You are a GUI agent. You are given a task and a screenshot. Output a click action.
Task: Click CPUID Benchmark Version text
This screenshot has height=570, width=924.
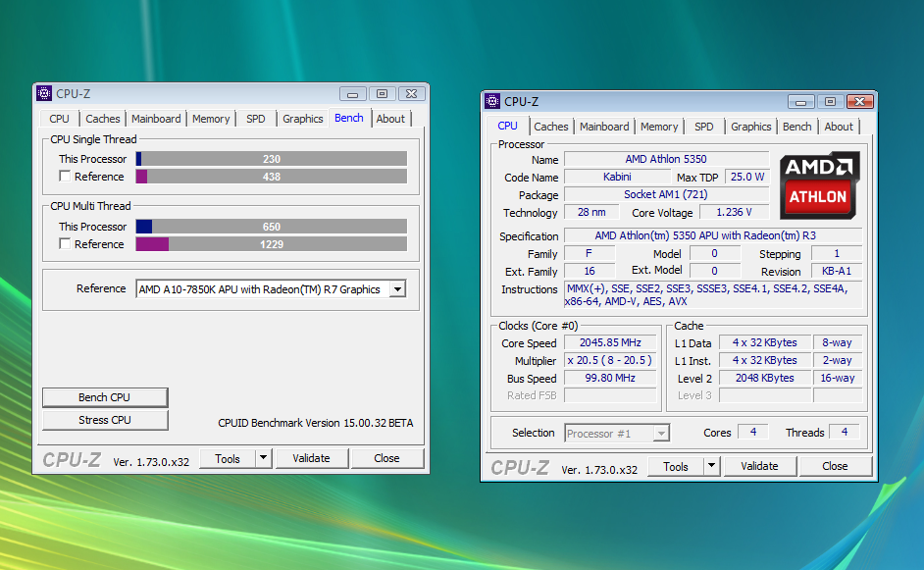pyautogui.click(x=315, y=423)
